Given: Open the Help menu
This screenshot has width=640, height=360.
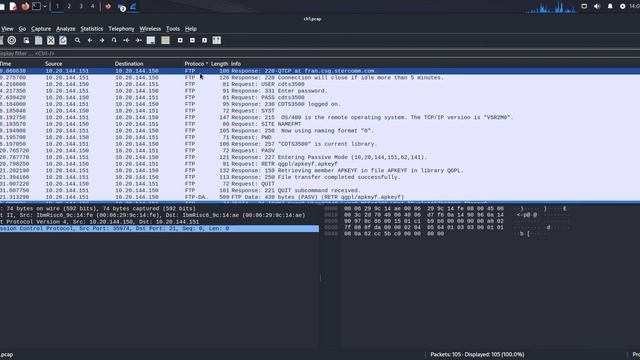Looking at the screenshot, I should (x=191, y=29).
